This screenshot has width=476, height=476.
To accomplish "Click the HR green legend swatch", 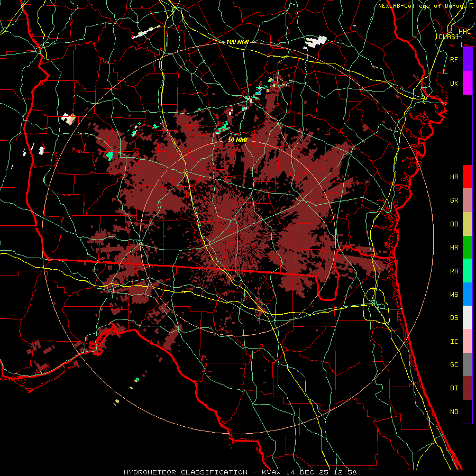I will click(x=467, y=248).
